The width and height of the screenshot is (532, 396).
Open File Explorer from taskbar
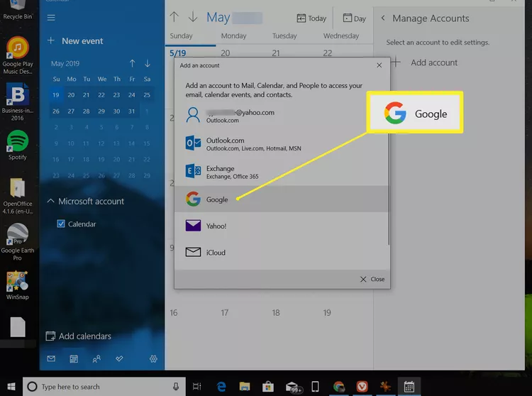(245, 387)
